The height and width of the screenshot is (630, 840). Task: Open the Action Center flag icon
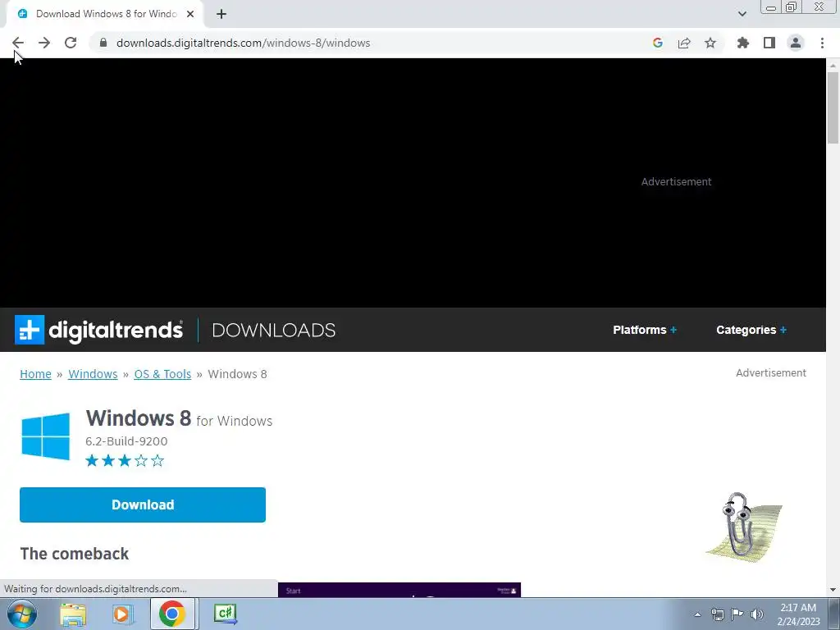click(x=737, y=614)
